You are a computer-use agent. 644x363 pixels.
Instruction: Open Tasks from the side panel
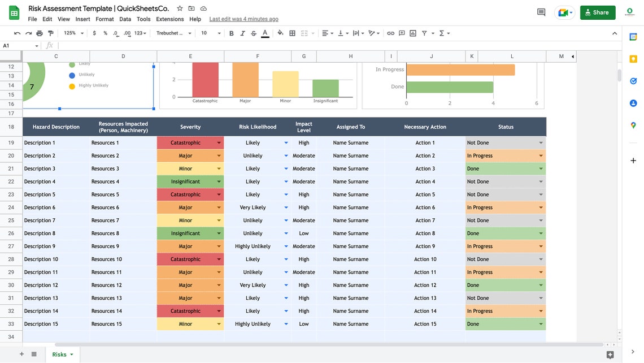(633, 80)
